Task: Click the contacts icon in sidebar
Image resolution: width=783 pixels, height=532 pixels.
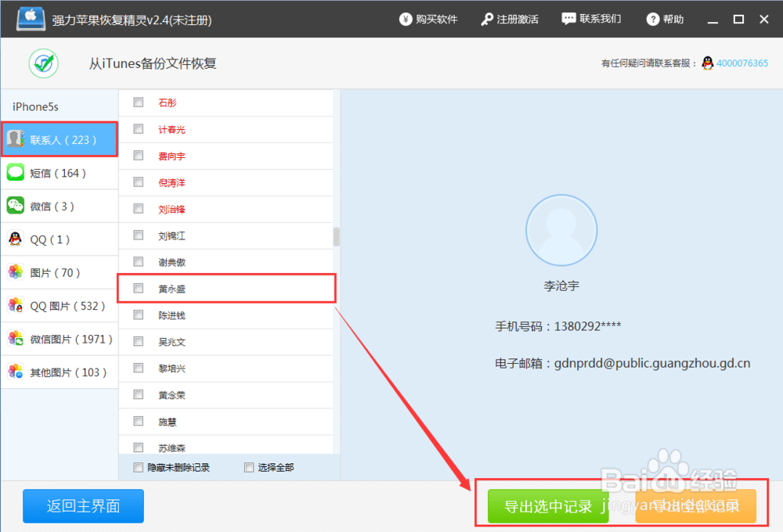Action: pos(16,139)
